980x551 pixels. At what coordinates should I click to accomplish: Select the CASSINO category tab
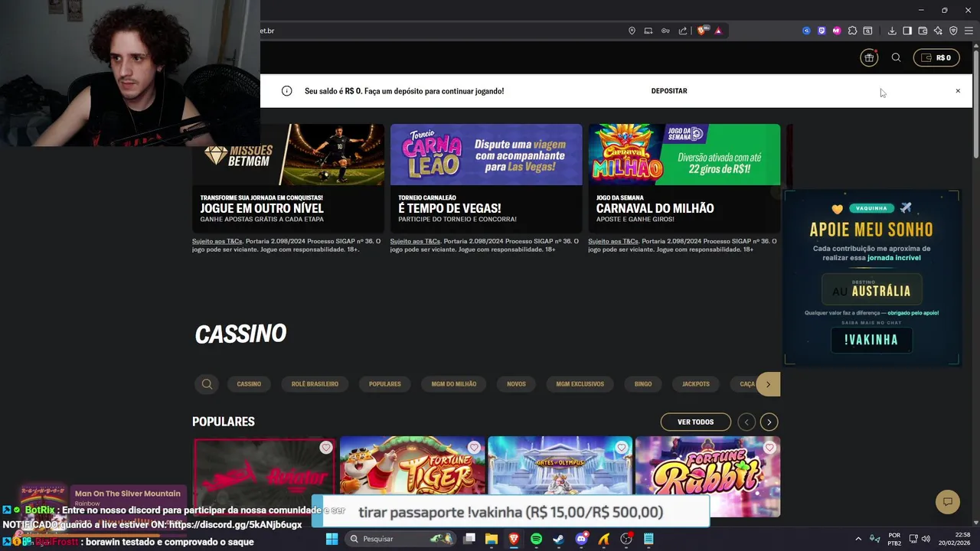249,384
